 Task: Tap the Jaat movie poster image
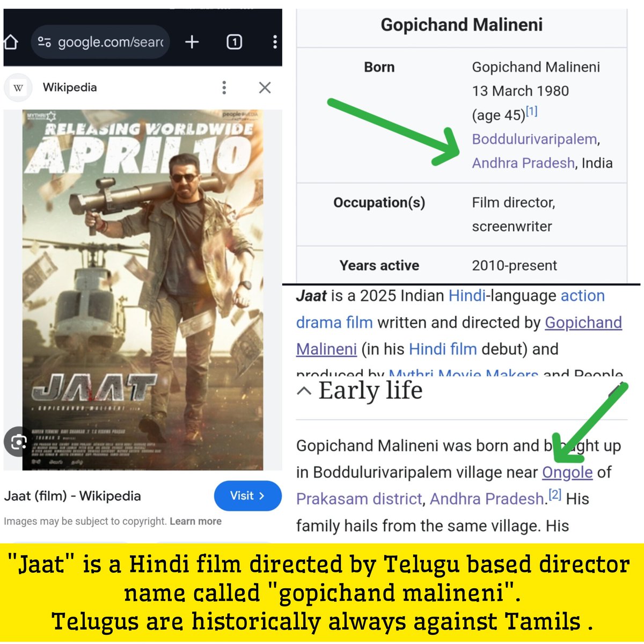click(143, 290)
